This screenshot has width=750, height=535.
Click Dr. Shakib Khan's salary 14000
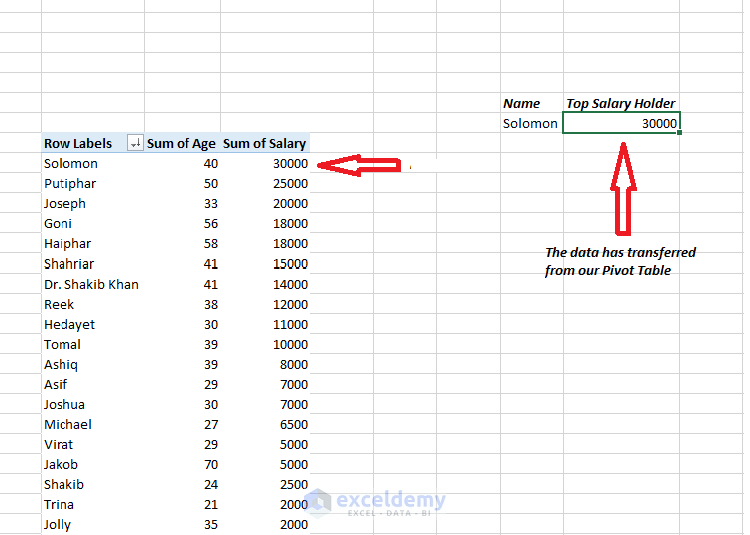click(x=290, y=284)
